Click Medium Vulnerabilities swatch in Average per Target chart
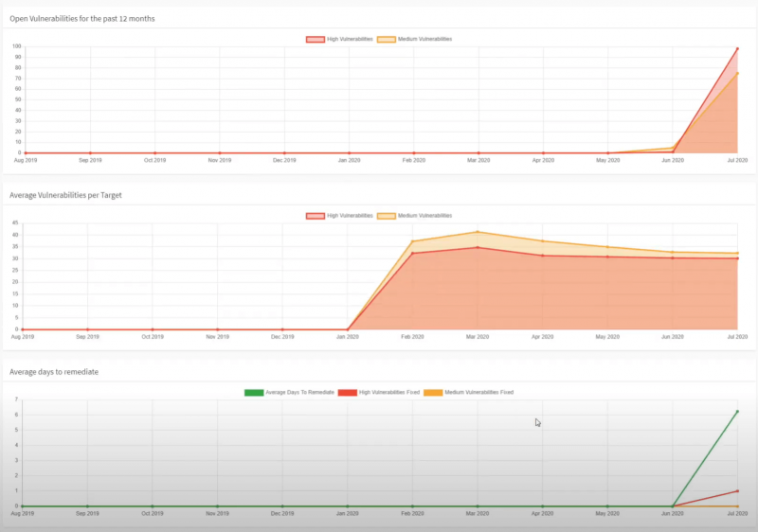The width and height of the screenshot is (758, 532). tap(386, 216)
